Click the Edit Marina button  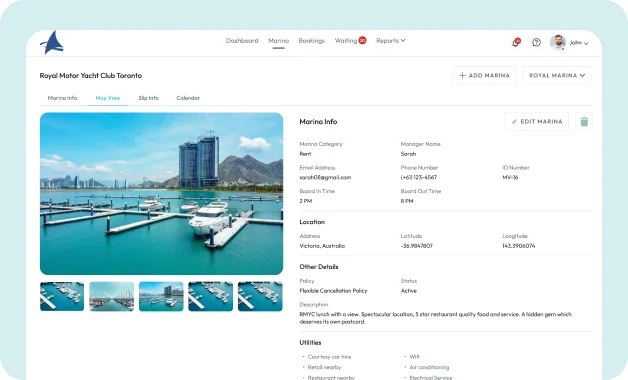point(537,121)
